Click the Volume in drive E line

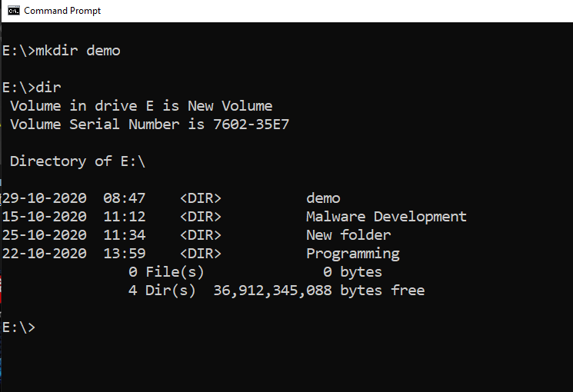[x=141, y=106]
